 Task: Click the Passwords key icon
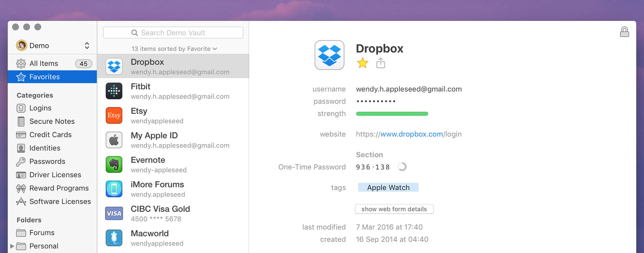pyautogui.click(x=21, y=162)
